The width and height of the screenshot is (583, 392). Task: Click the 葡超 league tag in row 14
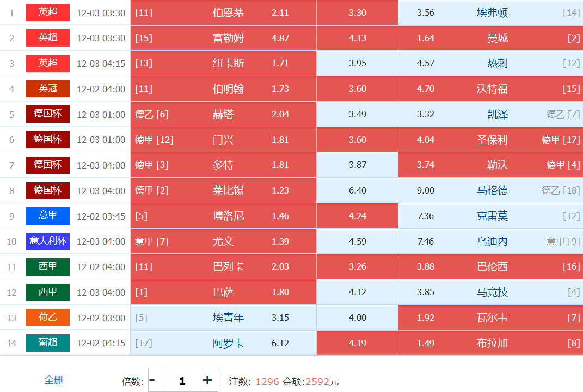[48, 343]
